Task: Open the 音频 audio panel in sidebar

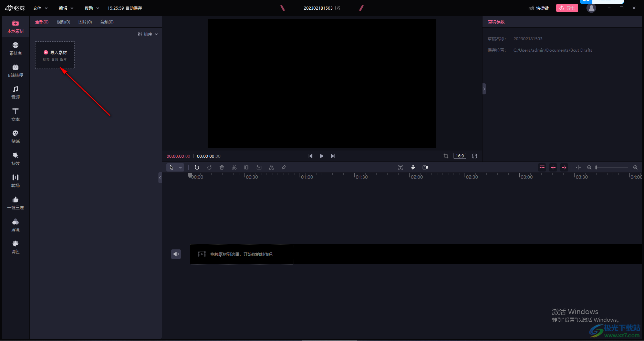Action: tap(15, 93)
